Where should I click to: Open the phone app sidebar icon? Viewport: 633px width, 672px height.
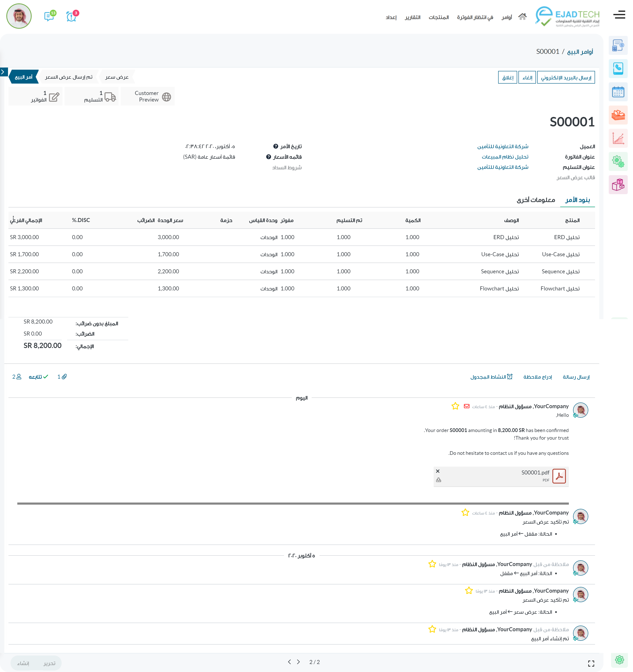[x=618, y=69]
